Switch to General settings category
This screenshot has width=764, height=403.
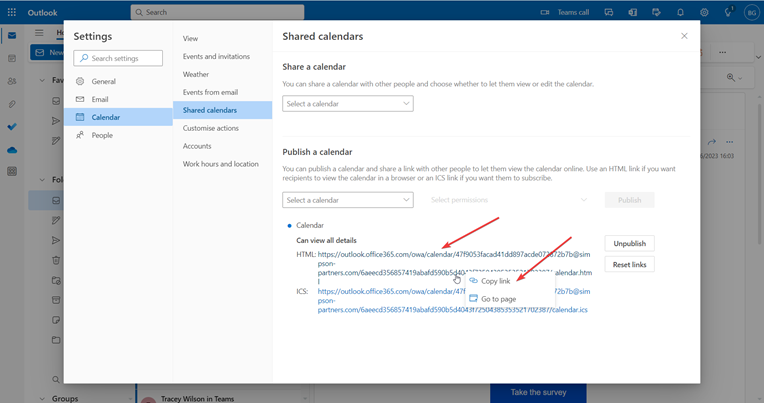(x=103, y=81)
